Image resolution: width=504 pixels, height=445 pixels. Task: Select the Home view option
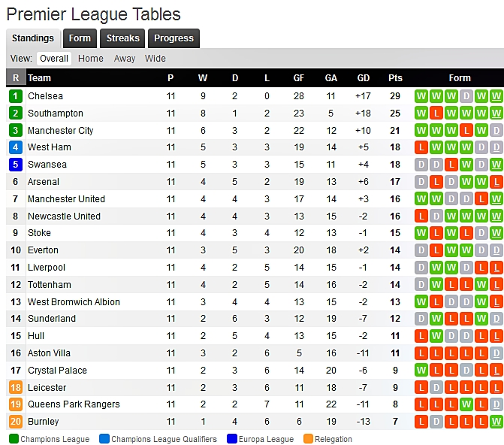(91, 59)
